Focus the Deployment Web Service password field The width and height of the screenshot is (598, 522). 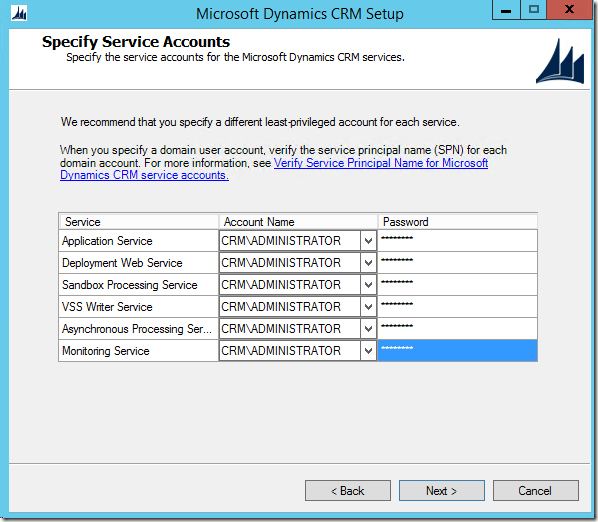[457, 263]
